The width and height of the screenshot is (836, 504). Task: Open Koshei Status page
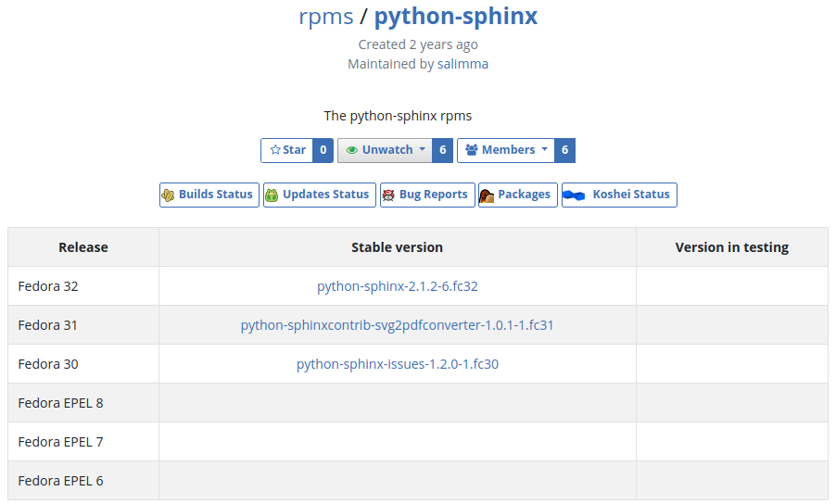619,195
